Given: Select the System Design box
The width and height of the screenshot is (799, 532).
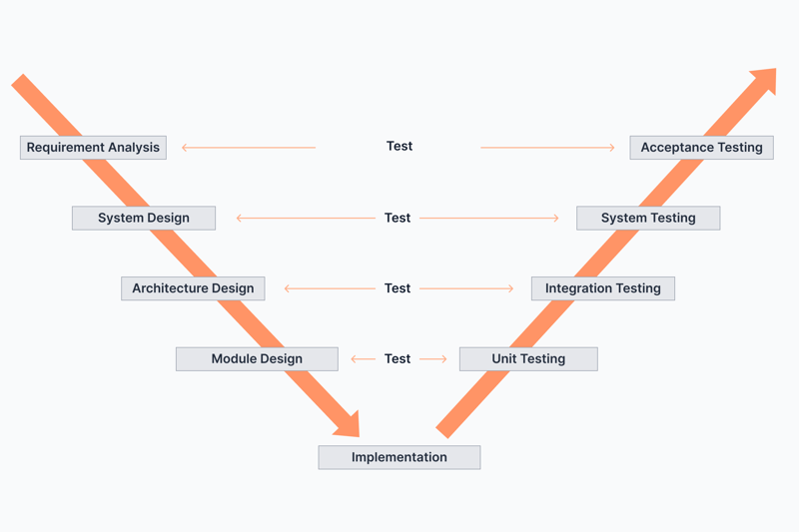Looking at the screenshot, I should click(144, 218).
